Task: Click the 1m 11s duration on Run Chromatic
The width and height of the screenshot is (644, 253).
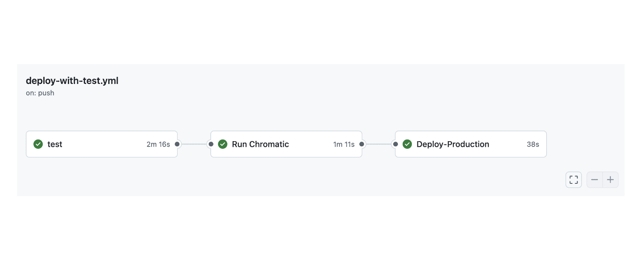Action: [x=344, y=144]
